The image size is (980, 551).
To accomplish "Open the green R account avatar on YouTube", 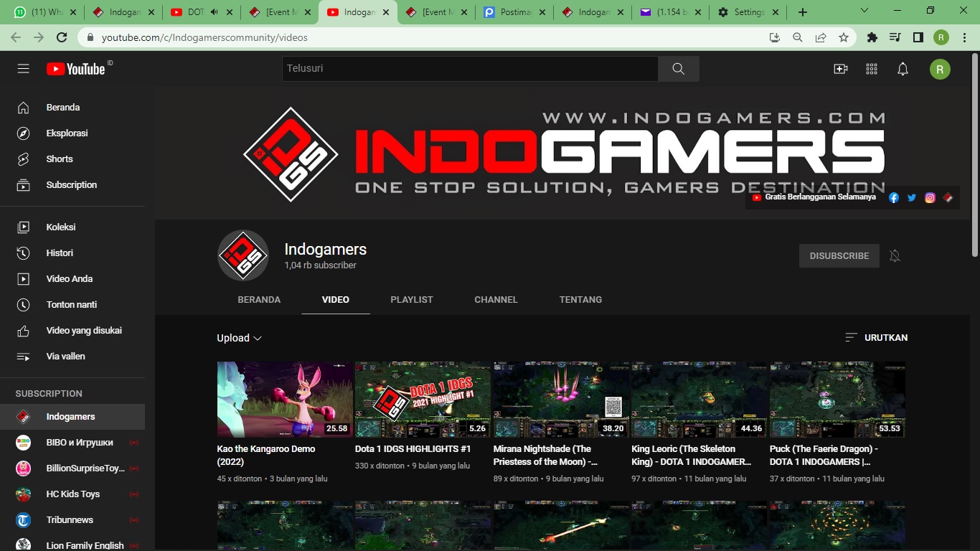I will (x=940, y=69).
